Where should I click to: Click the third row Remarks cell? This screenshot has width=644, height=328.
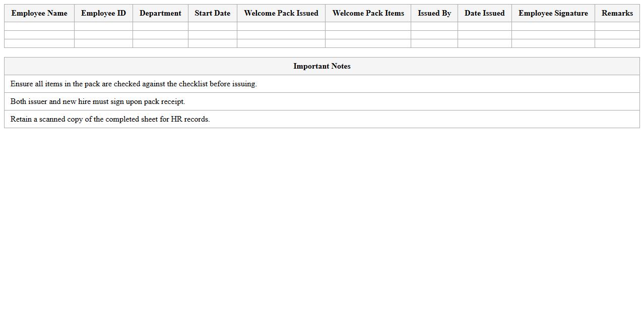(617, 43)
